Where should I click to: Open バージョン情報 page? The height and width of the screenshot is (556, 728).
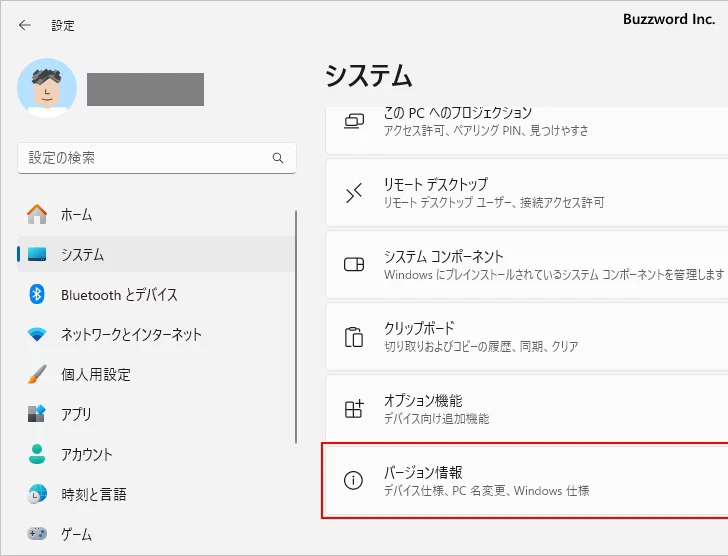[x=525, y=481]
